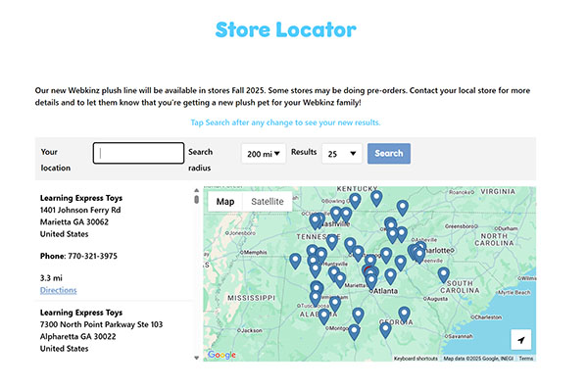Screen dimensions: 588x389
Task: Click the down arrow of results scrollbar
Action: pyautogui.click(x=197, y=358)
